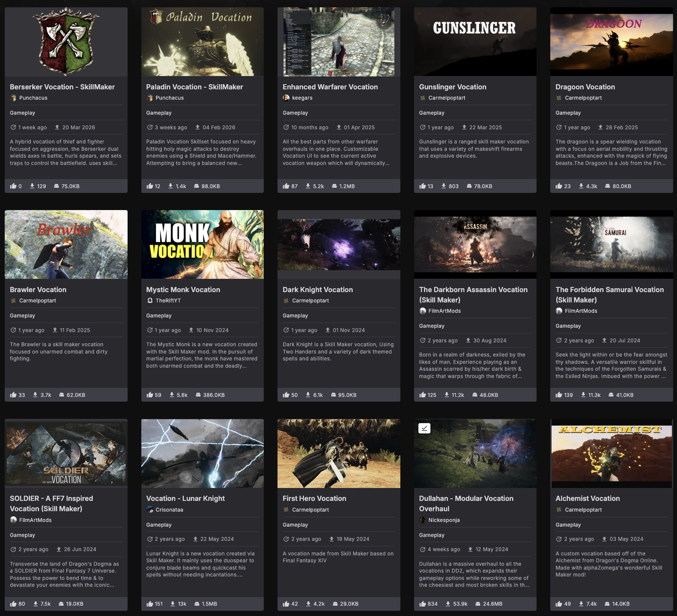Screen dimensions: 677x616
Task: Click the file size icon beside 386.0KB
Action: (198, 395)
